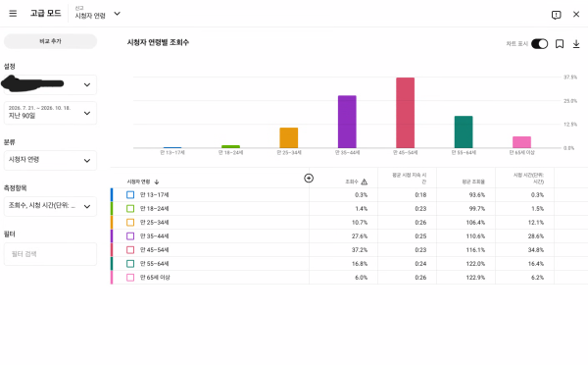Click the 34.8% watch time cell
Screen dimensions: 588x365
click(536, 250)
